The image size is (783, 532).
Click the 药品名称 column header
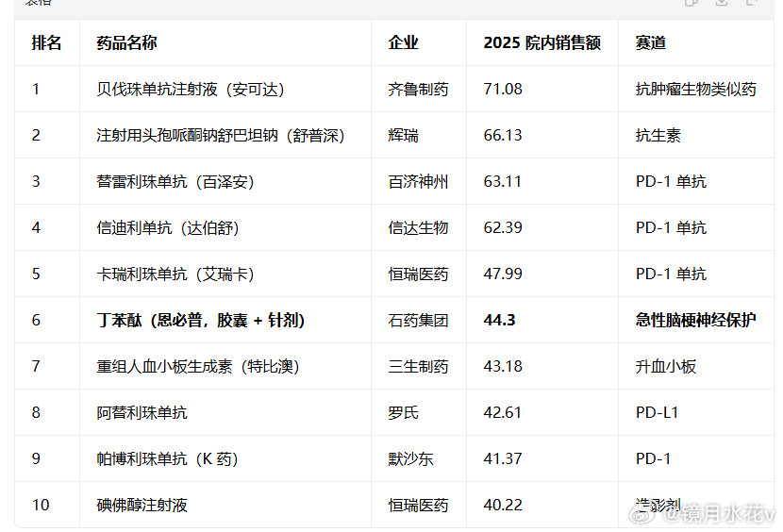[x=126, y=43]
